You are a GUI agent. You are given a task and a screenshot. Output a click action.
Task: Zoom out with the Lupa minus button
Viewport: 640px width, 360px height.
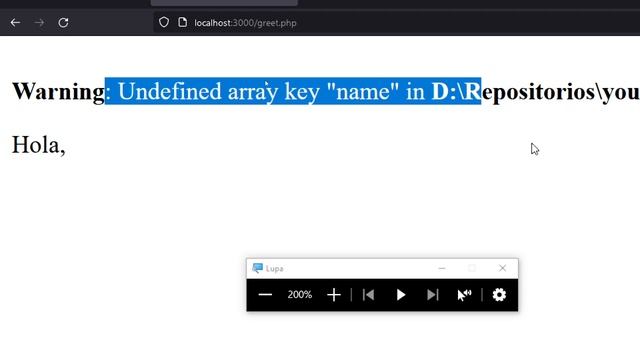pyautogui.click(x=265, y=295)
